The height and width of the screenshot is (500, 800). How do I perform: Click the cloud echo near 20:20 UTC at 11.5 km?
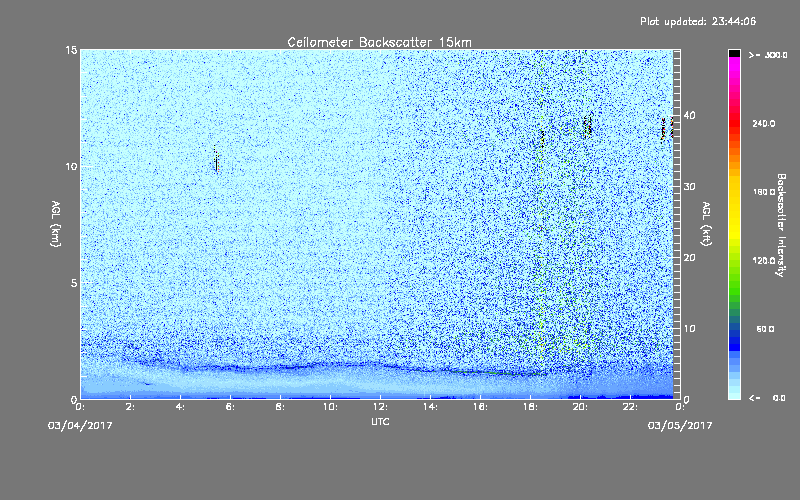click(588, 126)
